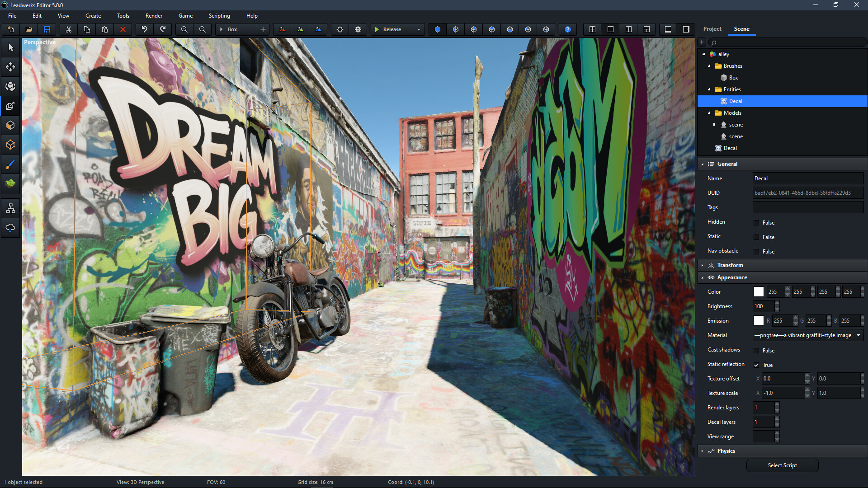Activate the terrain editing tool

[x=10, y=183]
